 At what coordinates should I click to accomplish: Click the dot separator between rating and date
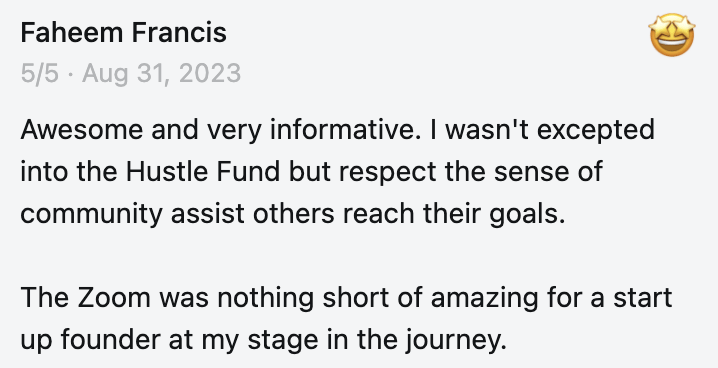pyautogui.click(x=70, y=74)
